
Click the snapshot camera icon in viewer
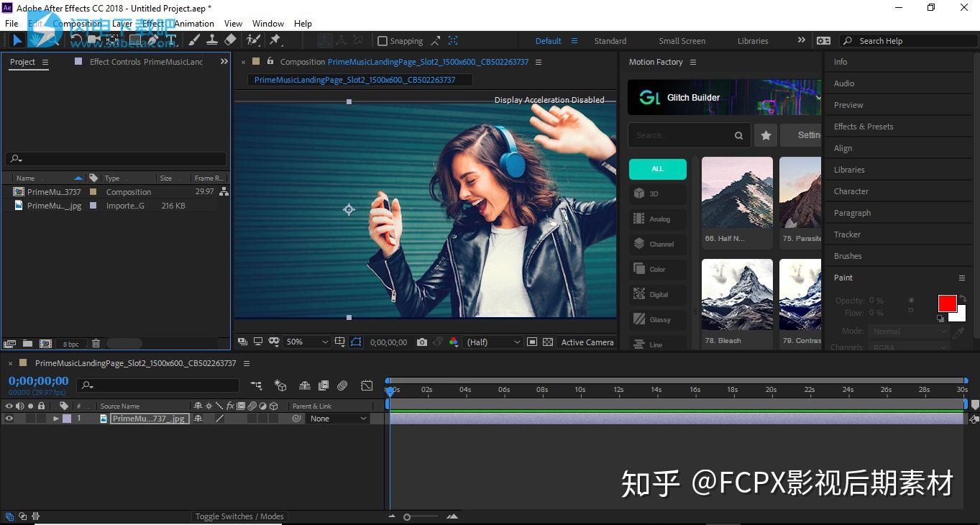(x=422, y=342)
